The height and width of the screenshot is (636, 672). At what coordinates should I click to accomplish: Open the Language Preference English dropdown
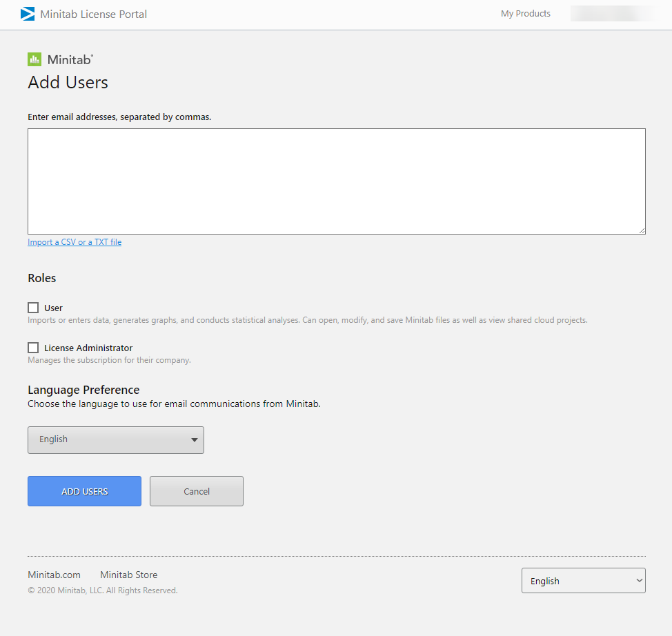pos(115,439)
